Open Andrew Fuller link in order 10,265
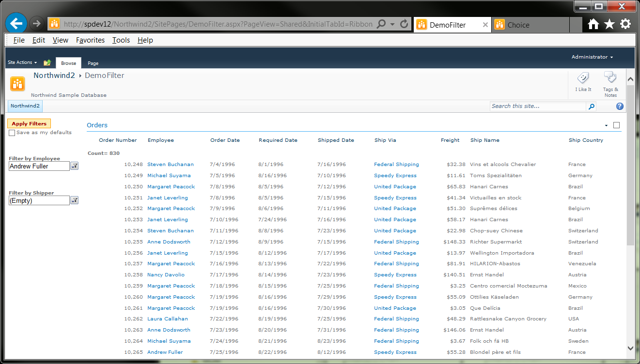640x364 pixels. click(x=165, y=352)
